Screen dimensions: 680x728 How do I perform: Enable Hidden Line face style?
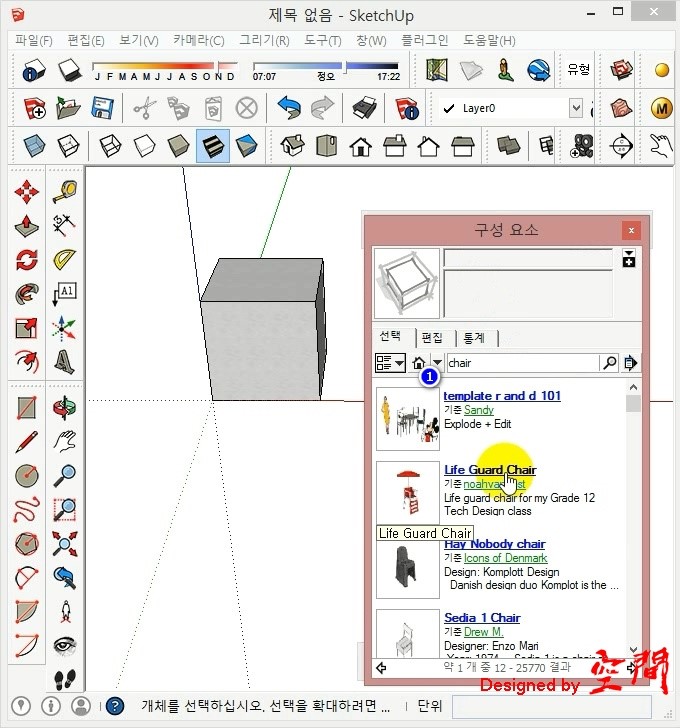tap(144, 146)
